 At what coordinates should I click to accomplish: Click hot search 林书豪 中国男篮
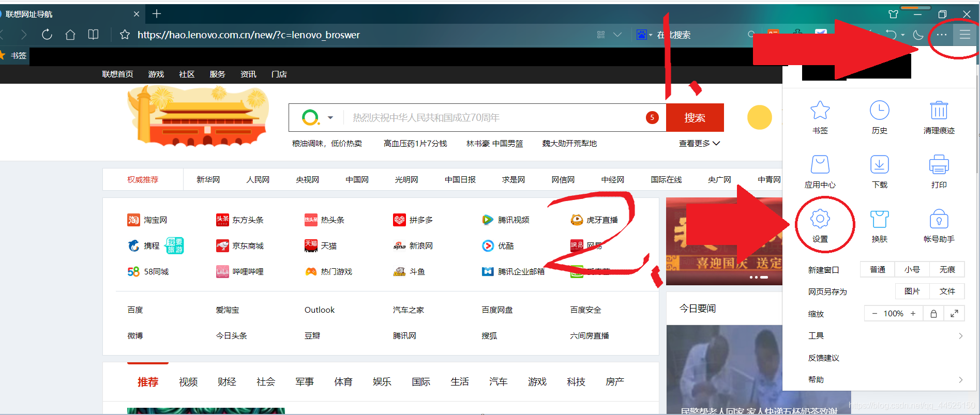pos(494,143)
